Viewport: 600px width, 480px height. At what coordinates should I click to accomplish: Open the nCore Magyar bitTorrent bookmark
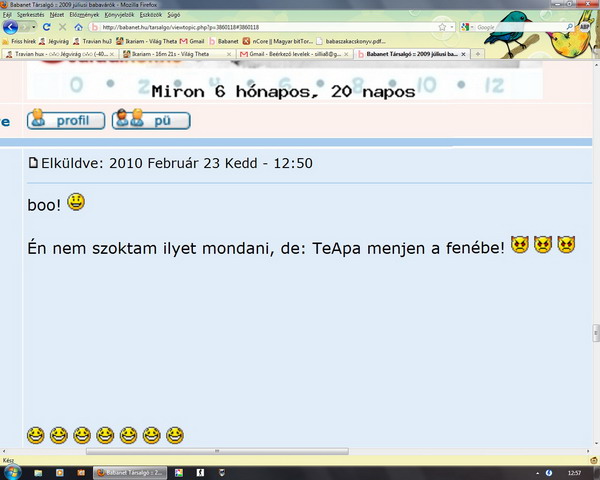pyautogui.click(x=278, y=41)
